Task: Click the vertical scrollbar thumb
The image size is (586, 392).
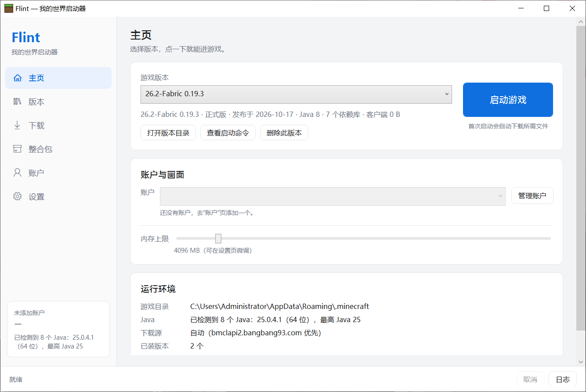Action: [581, 178]
